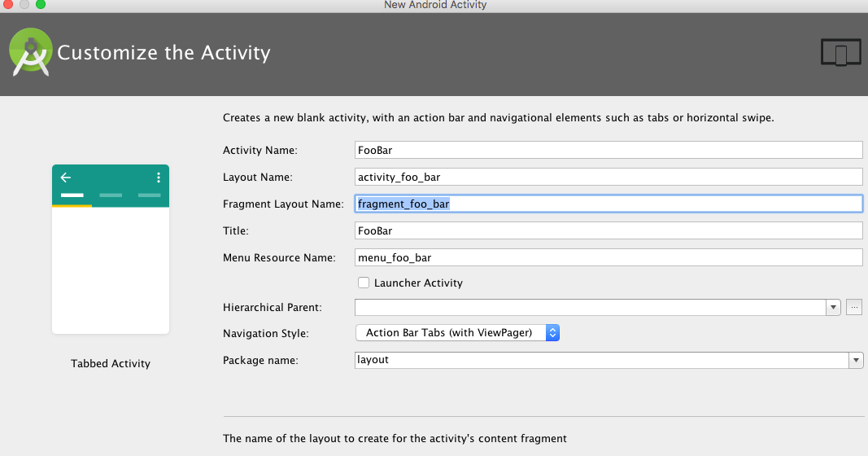Viewport: 868px width, 456px height.
Task: Select the Menu Resource Name field
Action: point(608,257)
